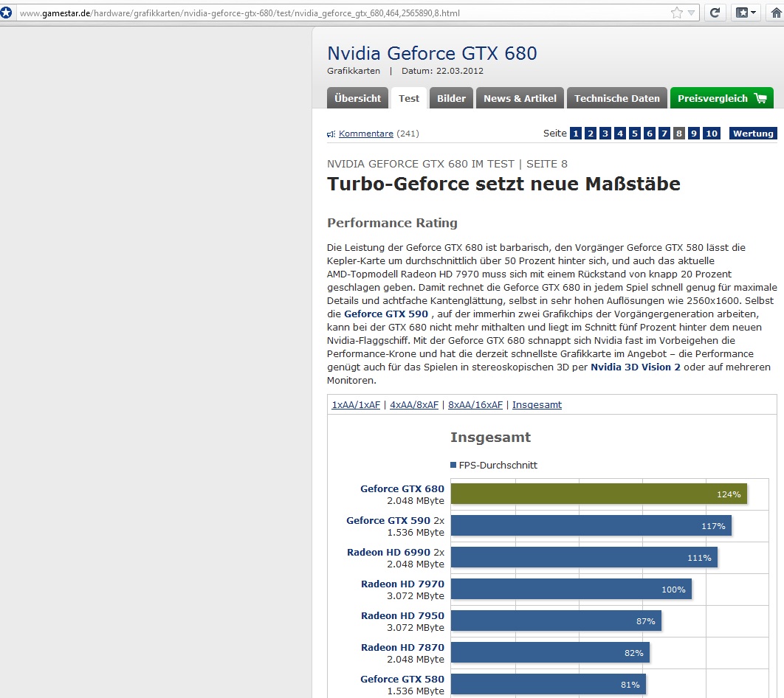Viewport: 784px width, 698px height.
Task: Click the green 124% GTX 680 bar
Action: click(x=599, y=494)
